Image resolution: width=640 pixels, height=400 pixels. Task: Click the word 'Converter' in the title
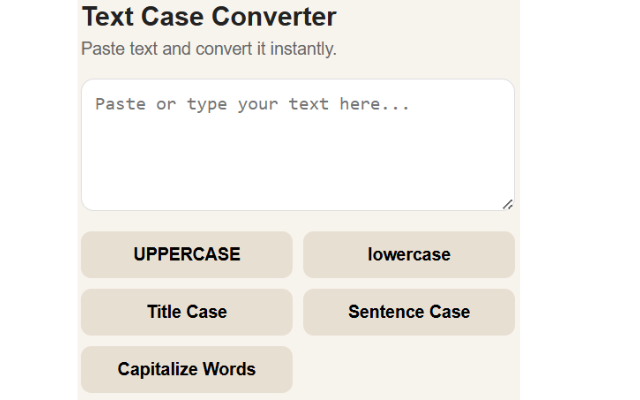coord(274,17)
